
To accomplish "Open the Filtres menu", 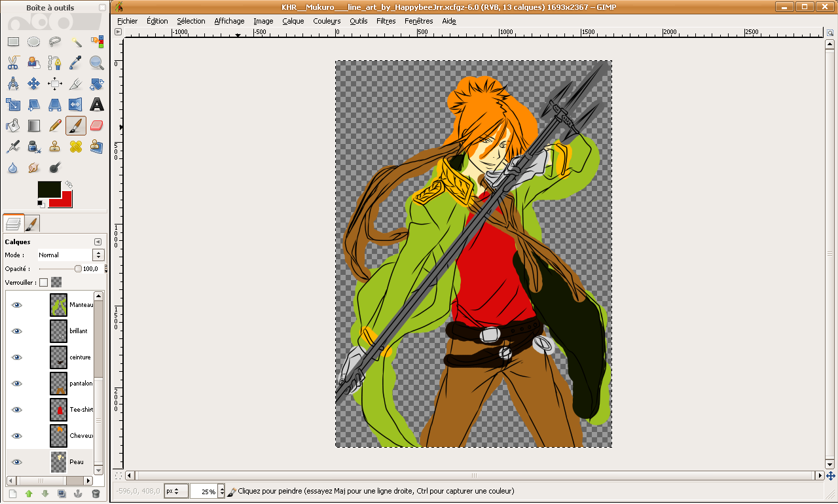I will click(x=386, y=21).
